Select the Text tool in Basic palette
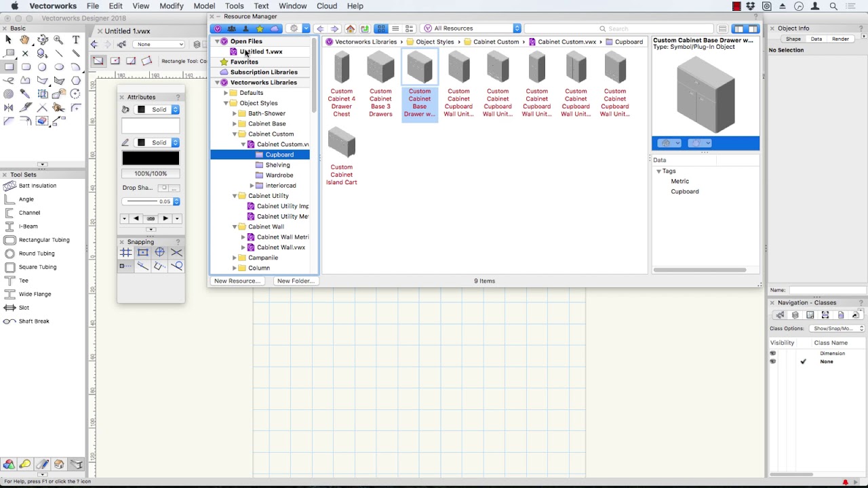 (76, 40)
